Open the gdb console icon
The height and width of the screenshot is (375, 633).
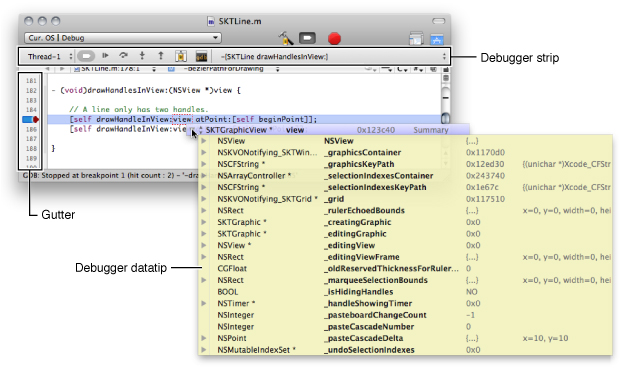click(201, 57)
